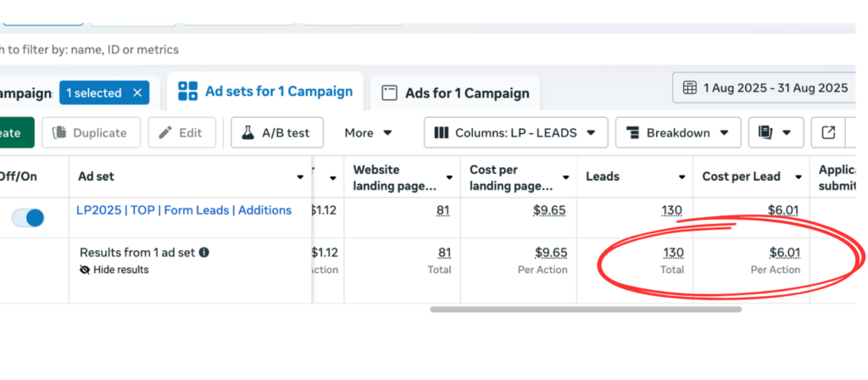Start an A/B test
Image resolution: width=868 pixels, height=380 pixels.
click(276, 132)
